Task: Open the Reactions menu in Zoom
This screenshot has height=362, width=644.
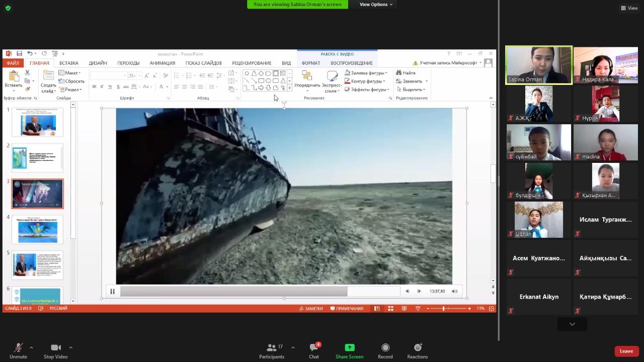Action: coord(417,350)
